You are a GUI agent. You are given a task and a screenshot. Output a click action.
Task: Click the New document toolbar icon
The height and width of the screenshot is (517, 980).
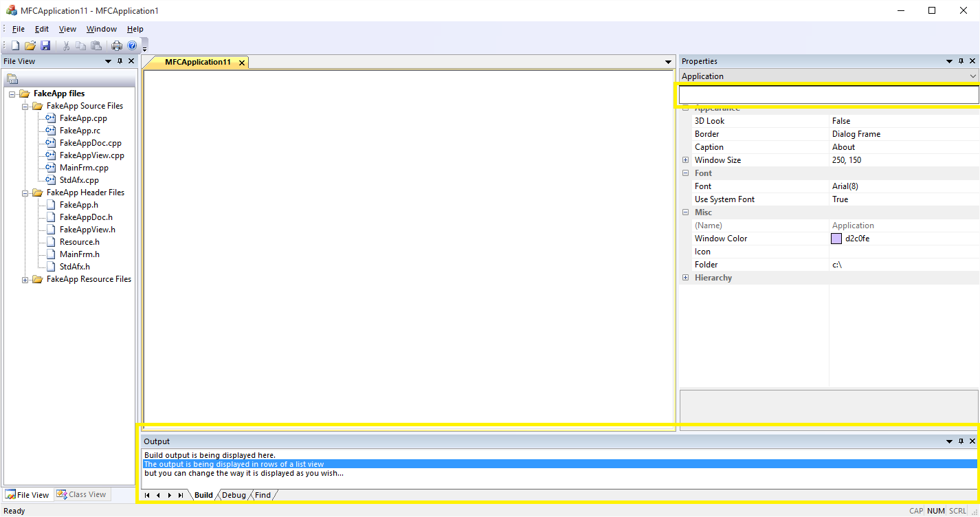point(15,45)
